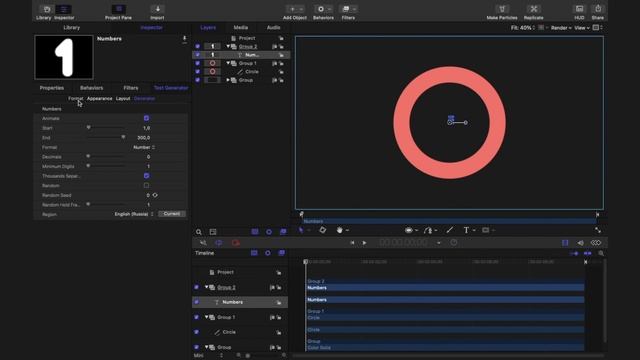Collapse Group 2 in Timeline list

pos(207,287)
